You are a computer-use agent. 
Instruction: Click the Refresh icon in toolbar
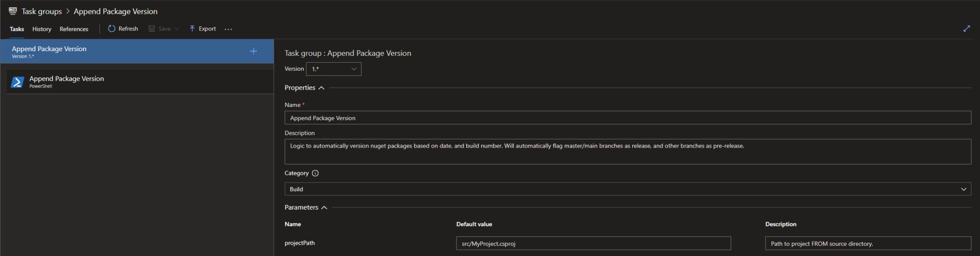tap(111, 29)
